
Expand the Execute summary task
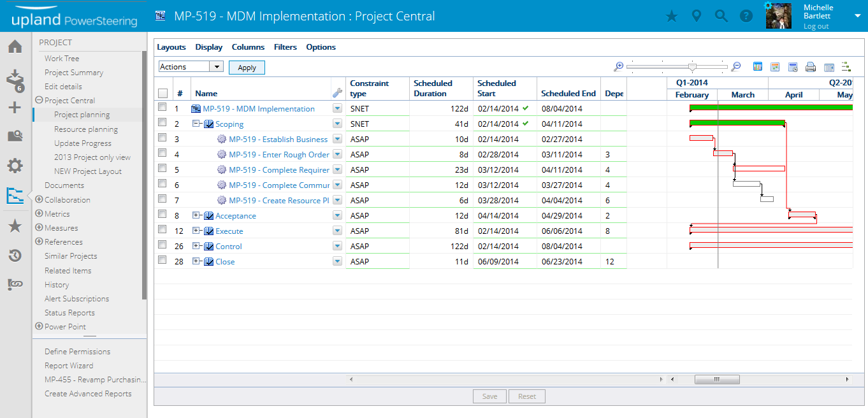pos(196,231)
